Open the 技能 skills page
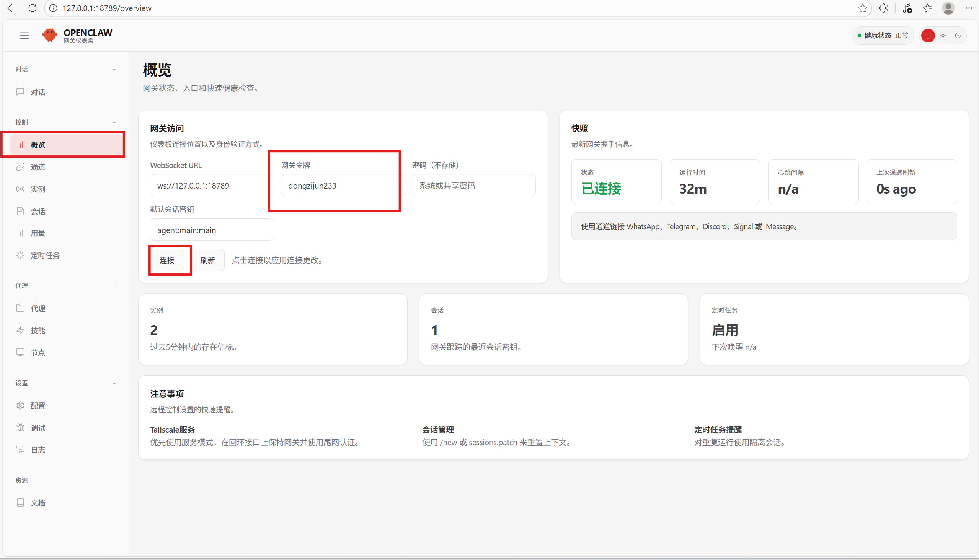This screenshot has height=560, width=979. [38, 330]
